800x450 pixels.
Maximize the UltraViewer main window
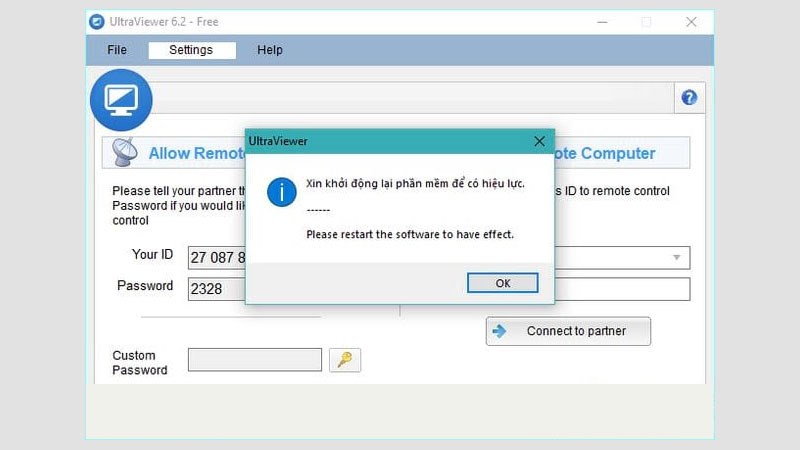[x=646, y=21]
